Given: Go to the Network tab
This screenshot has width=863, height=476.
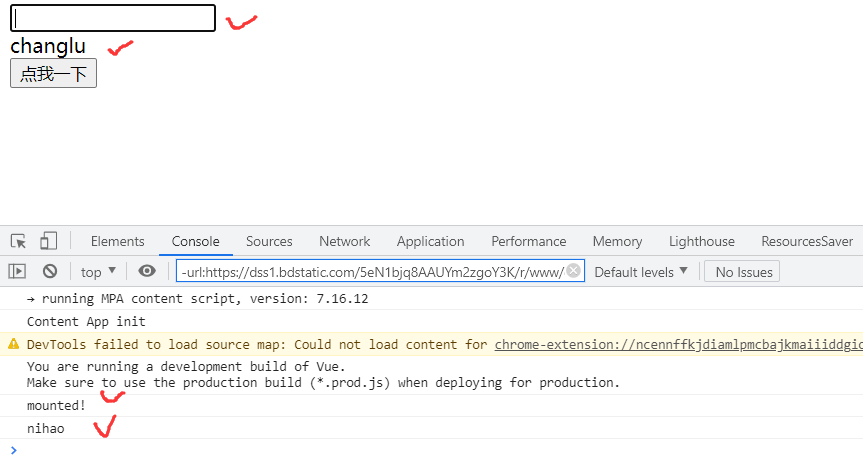Looking at the screenshot, I should click(345, 242).
